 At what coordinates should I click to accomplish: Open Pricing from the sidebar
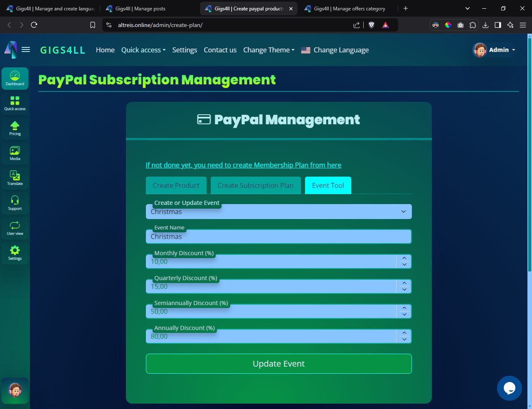coord(15,128)
